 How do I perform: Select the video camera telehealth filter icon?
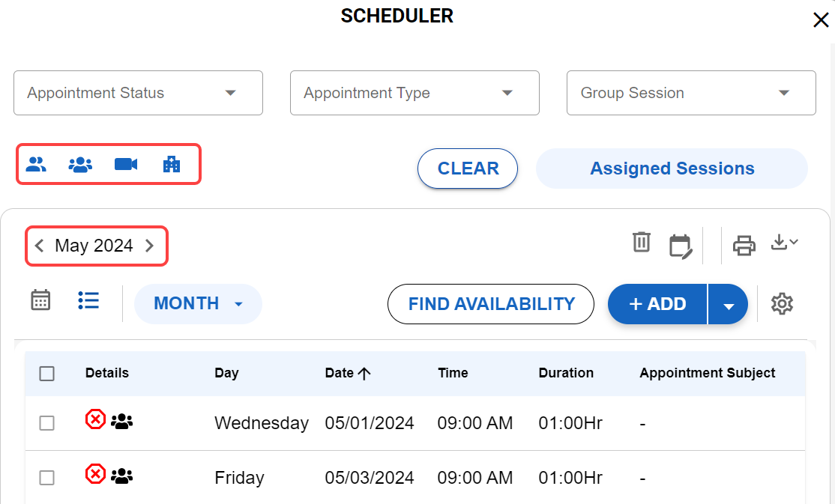click(126, 165)
